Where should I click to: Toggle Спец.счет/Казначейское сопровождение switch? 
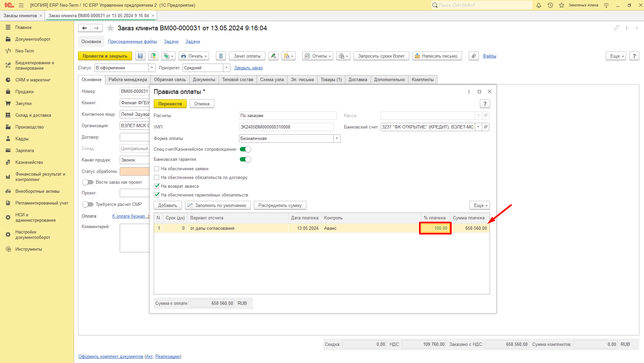click(x=245, y=149)
